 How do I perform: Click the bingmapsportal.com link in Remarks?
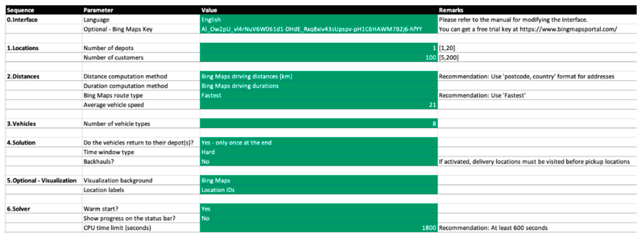click(568, 29)
